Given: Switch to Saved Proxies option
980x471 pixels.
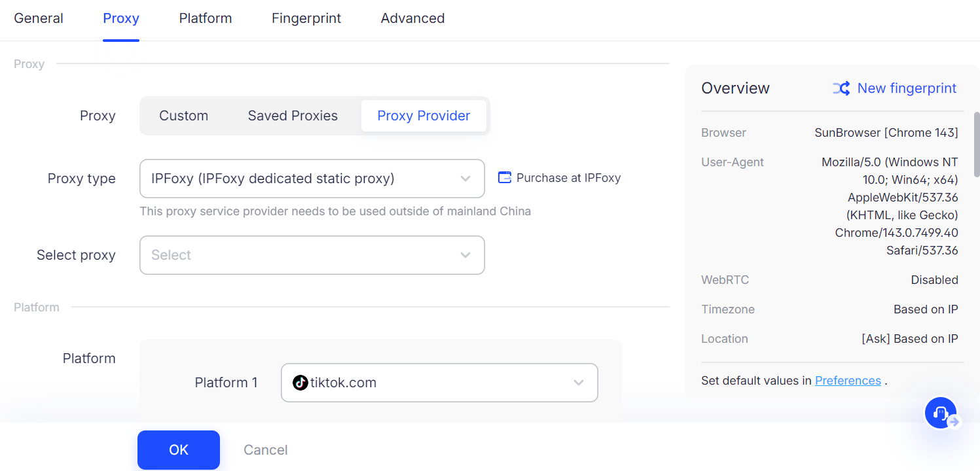Looking at the screenshot, I should pyautogui.click(x=293, y=116).
